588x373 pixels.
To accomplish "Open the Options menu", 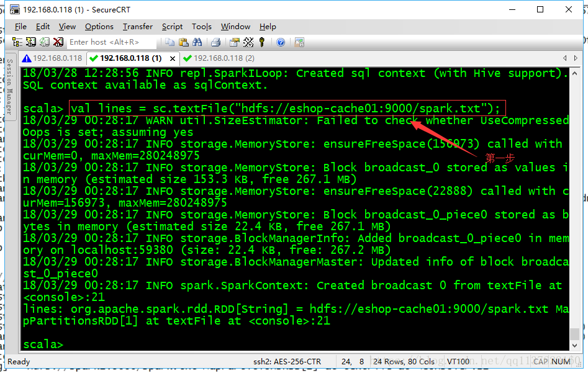I will pyautogui.click(x=99, y=27).
